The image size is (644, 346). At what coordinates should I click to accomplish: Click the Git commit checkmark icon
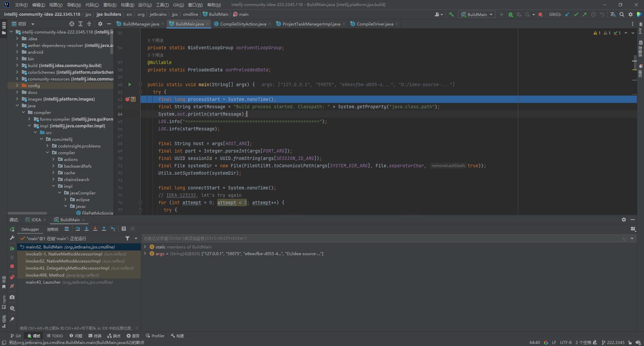point(576,14)
